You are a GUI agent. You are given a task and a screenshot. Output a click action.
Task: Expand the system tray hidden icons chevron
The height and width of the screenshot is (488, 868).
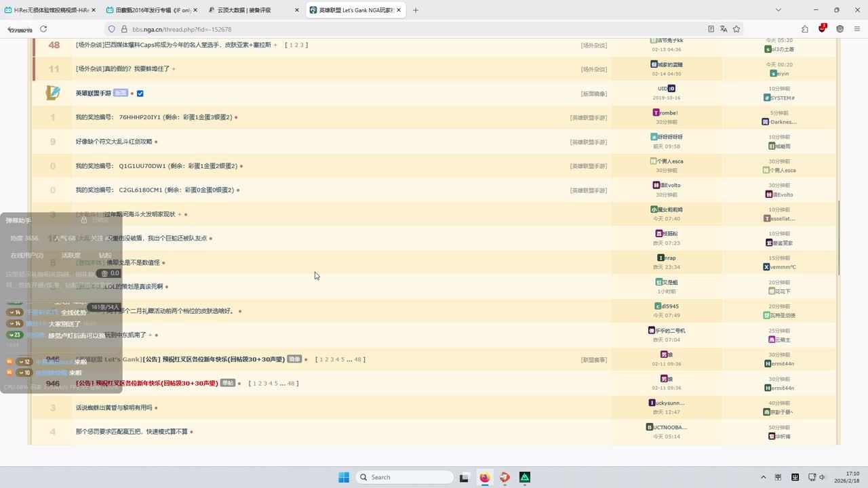tap(764, 477)
